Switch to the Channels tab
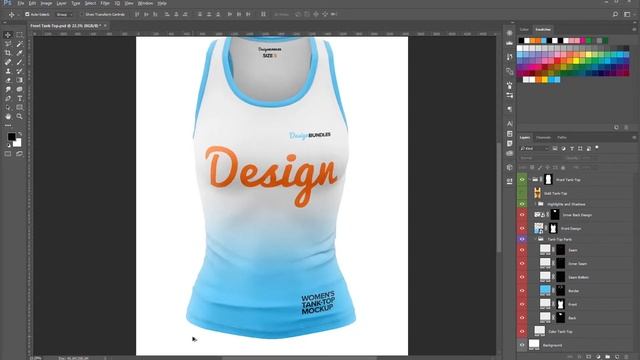 (x=543, y=138)
